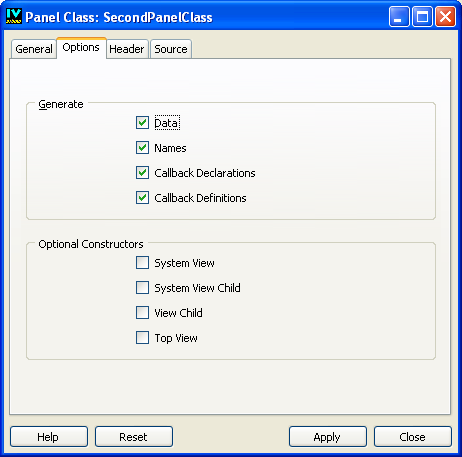Click the IV application icon in title bar
This screenshot has width=462, height=457.
[14, 16]
